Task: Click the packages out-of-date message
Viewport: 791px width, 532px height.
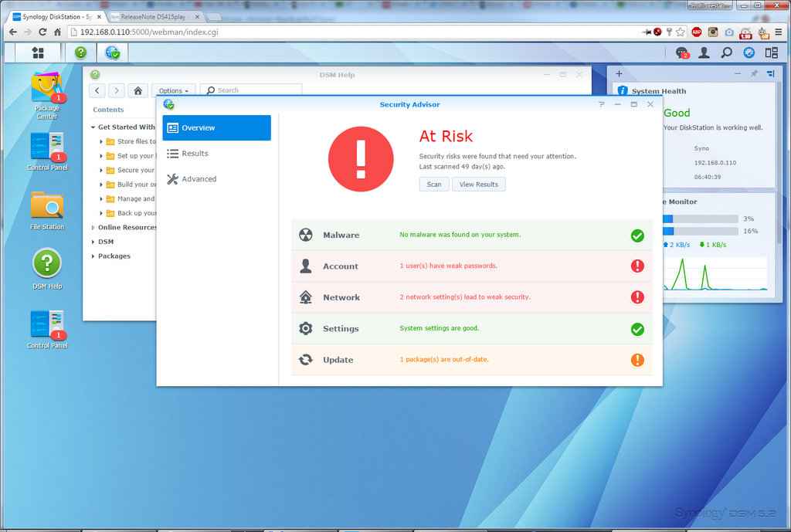Action: [x=444, y=360]
